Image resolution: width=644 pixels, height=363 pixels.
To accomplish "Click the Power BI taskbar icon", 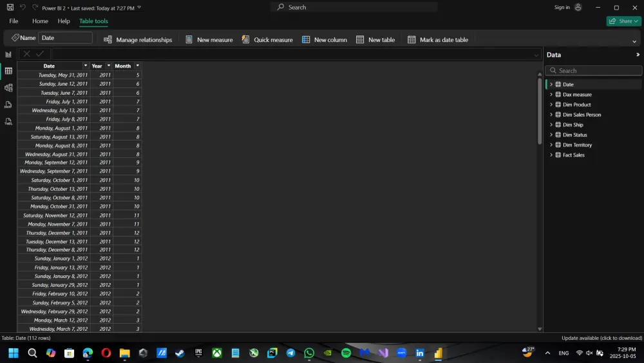I will click(x=438, y=353).
